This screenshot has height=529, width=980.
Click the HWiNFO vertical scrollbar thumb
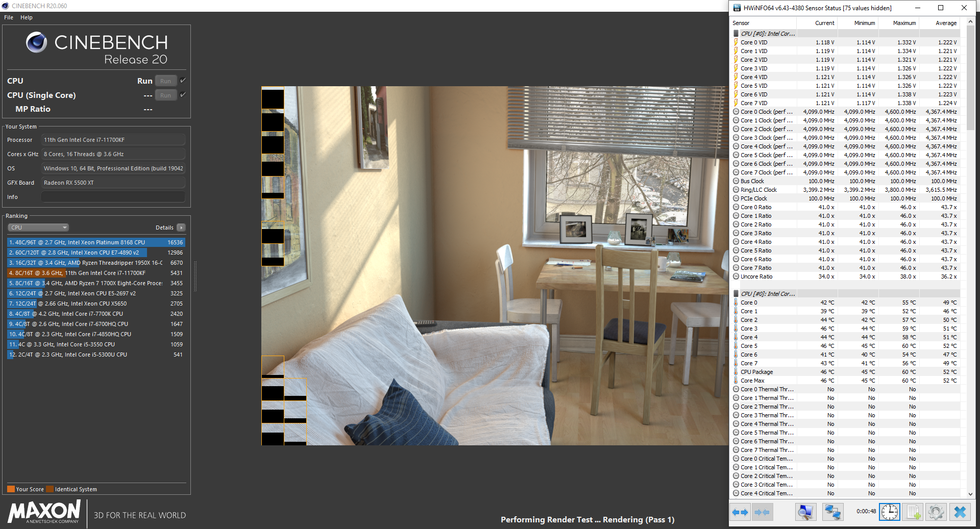[x=970, y=78]
